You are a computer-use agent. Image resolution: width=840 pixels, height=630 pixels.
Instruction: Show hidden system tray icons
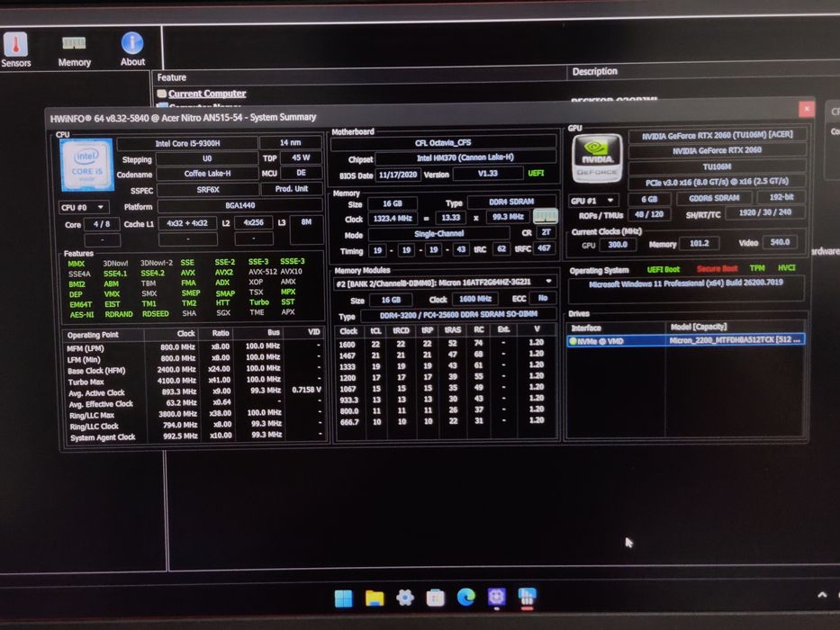coord(822,595)
